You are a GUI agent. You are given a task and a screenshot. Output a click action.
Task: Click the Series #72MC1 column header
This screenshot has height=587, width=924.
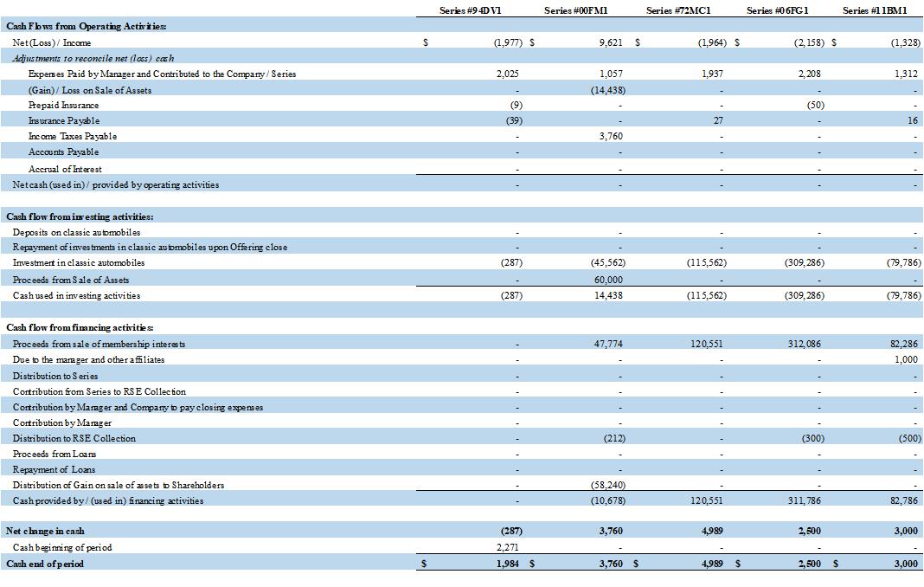point(678,10)
